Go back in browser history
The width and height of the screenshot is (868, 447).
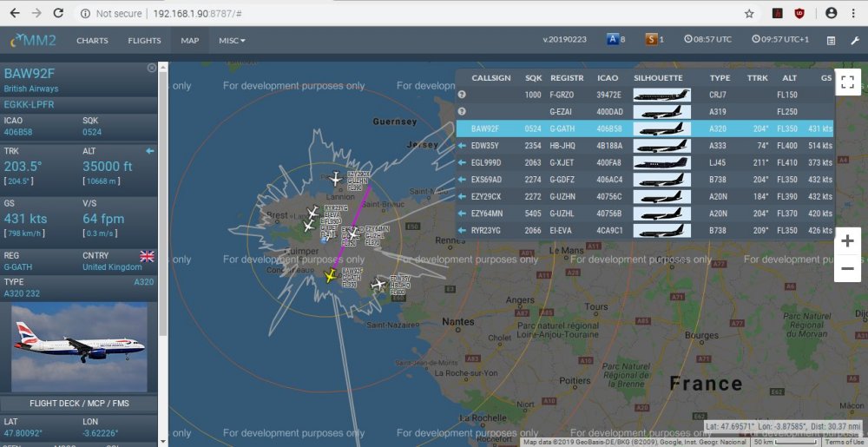point(15,13)
